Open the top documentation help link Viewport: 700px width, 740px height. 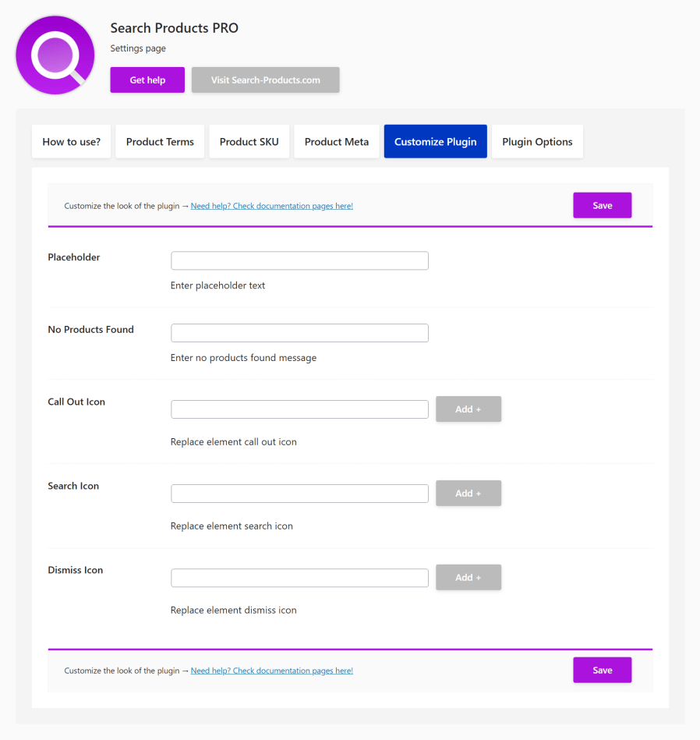coord(271,207)
